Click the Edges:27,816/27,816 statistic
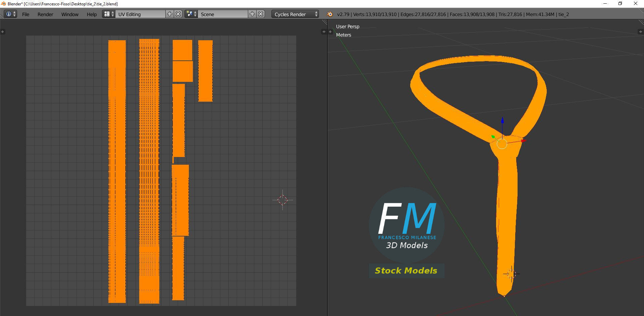 pos(423,14)
